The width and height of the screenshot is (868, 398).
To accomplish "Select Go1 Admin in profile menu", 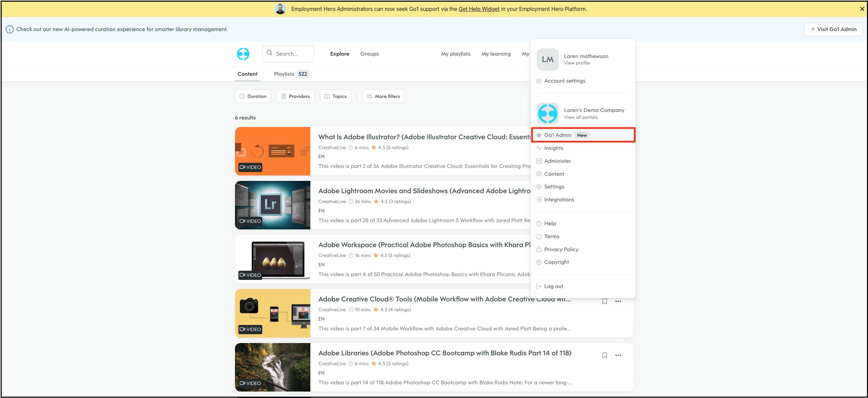I will coord(558,135).
